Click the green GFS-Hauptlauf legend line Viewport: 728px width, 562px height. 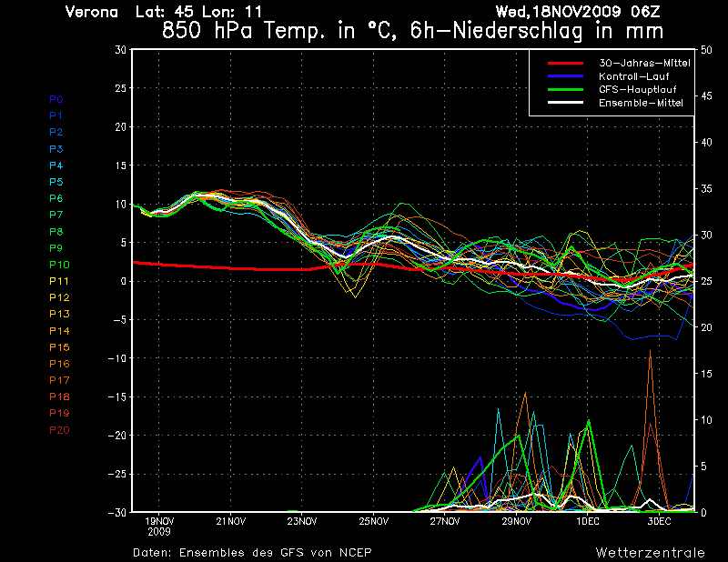coord(565,90)
